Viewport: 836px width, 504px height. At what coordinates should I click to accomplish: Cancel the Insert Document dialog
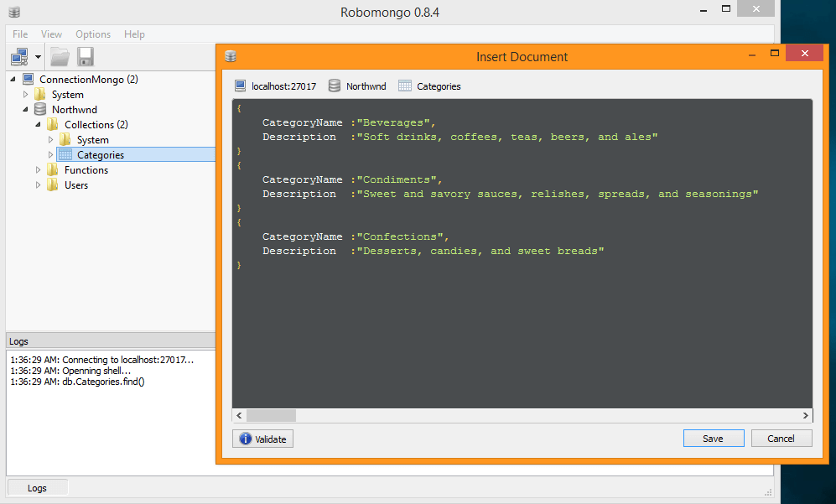tap(781, 439)
